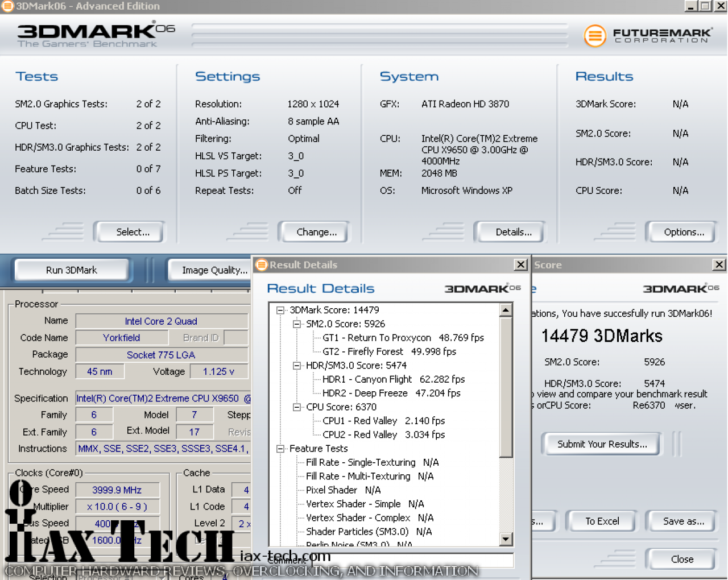This screenshot has width=728, height=580.
Task: Select HDR2 - Deep Freeze row
Action: click(x=391, y=393)
